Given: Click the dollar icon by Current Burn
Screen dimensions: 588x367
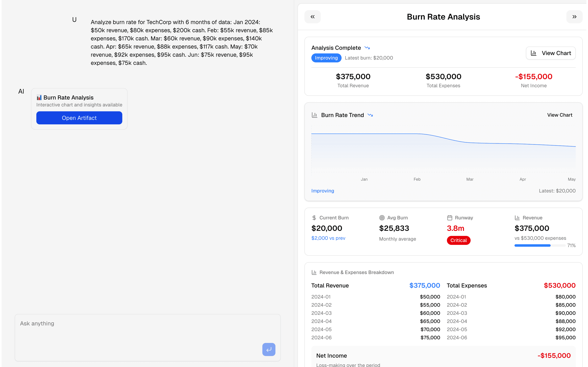Looking at the screenshot, I should coord(314,218).
